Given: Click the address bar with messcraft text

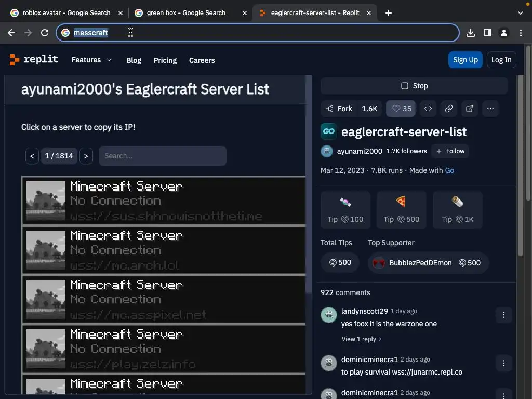Looking at the screenshot, I should click(258, 33).
